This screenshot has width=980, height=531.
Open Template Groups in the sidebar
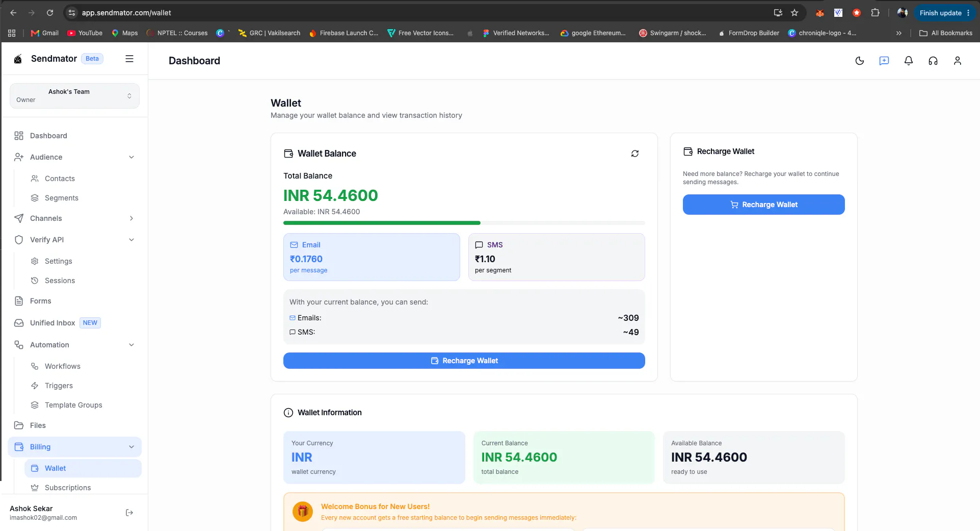(x=73, y=405)
